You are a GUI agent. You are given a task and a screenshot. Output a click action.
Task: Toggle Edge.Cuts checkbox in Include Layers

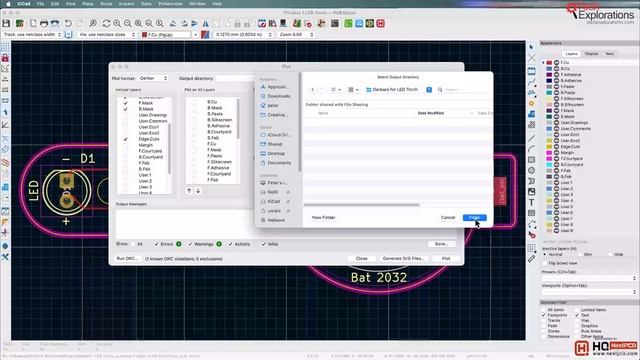(x=126, y=139)
